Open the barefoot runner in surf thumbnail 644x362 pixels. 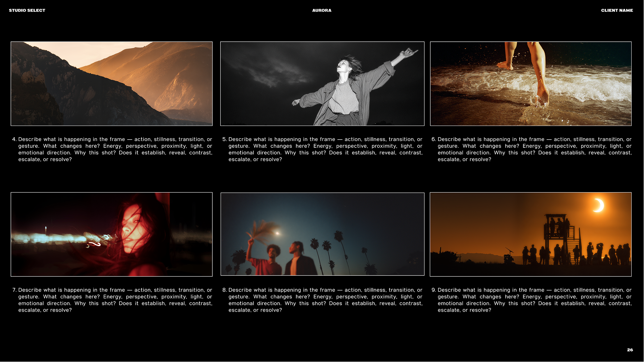tap(531, 83)
